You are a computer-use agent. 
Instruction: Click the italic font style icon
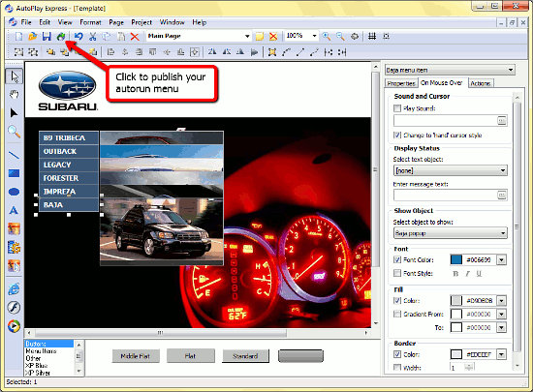click(x=467, y=274)
